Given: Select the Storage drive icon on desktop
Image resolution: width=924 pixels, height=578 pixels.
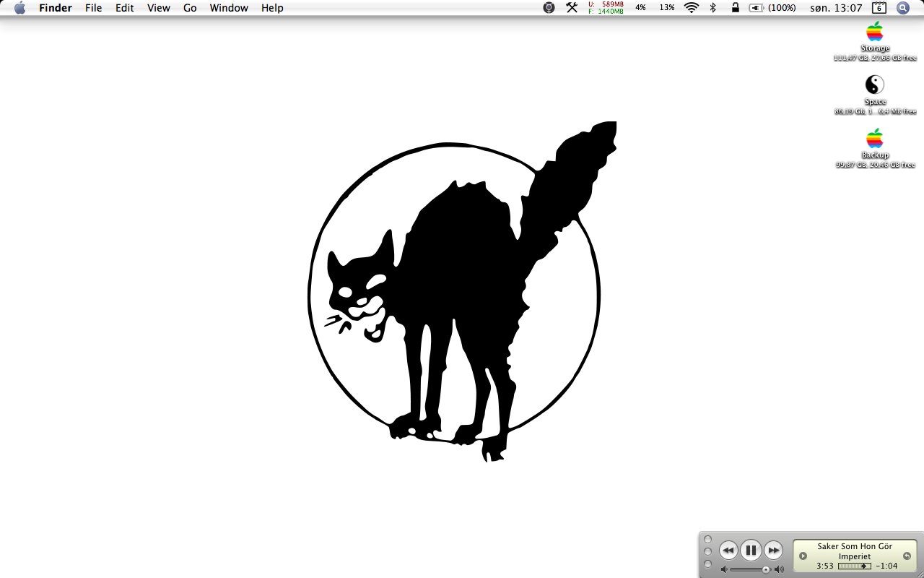Looking at the screenshot, I should (875, 32).
